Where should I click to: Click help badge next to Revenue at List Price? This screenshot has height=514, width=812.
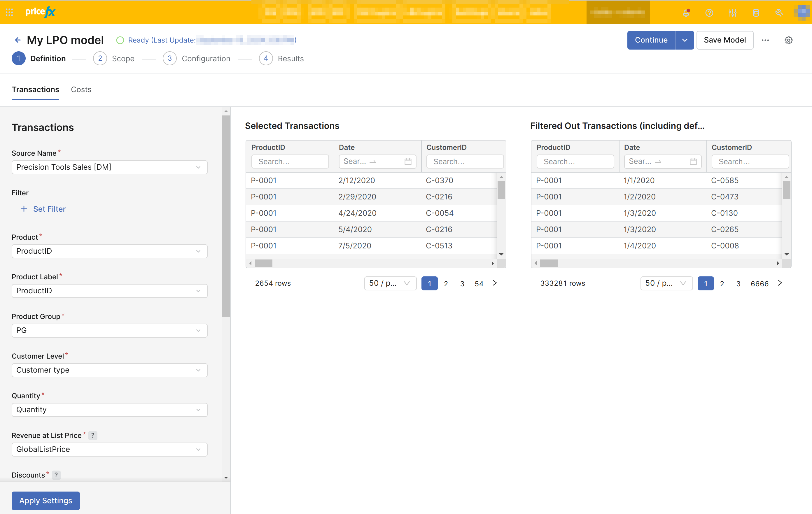coord(93,436)
